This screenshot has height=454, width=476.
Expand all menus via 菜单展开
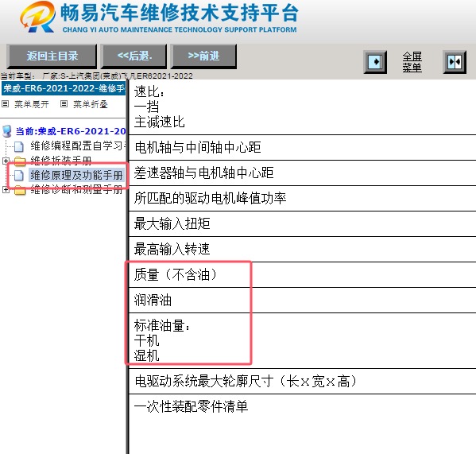(x=32, y=104)
